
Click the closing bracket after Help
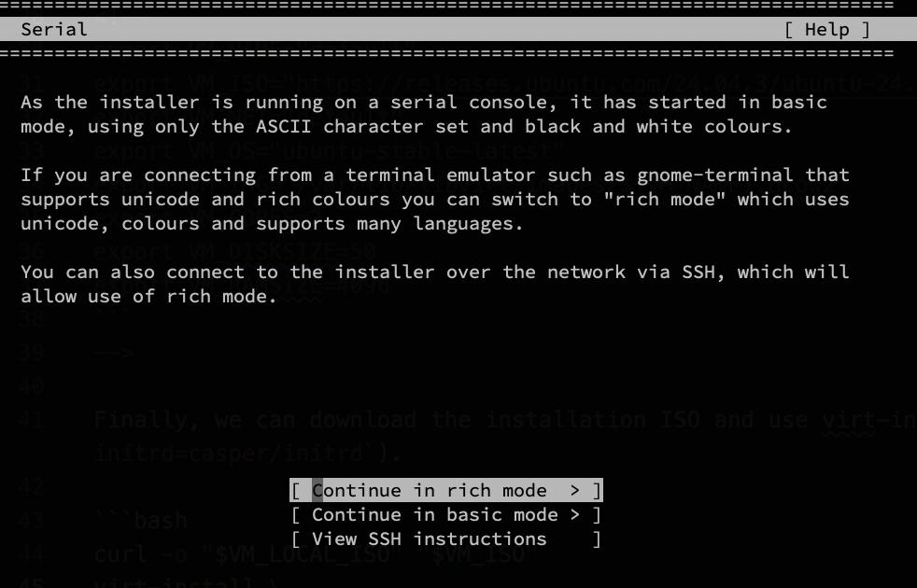866,29
